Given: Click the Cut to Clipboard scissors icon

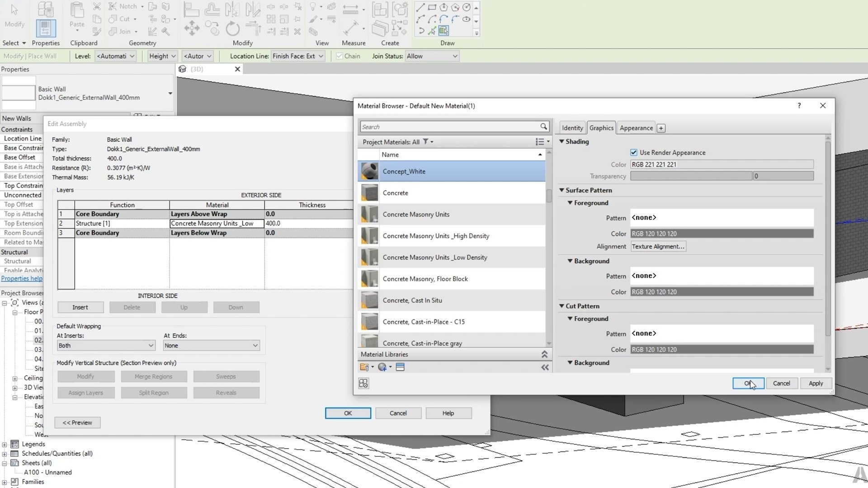Looking at the screenshot, I should 97,6.
